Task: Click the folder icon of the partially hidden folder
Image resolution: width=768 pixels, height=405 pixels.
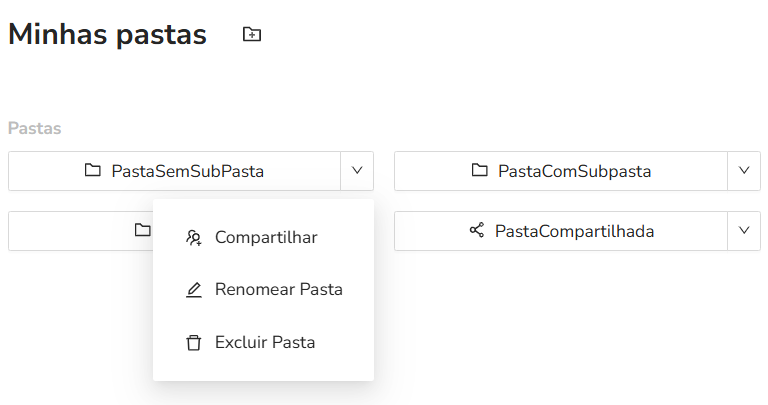Action: [x=142, y=231]
